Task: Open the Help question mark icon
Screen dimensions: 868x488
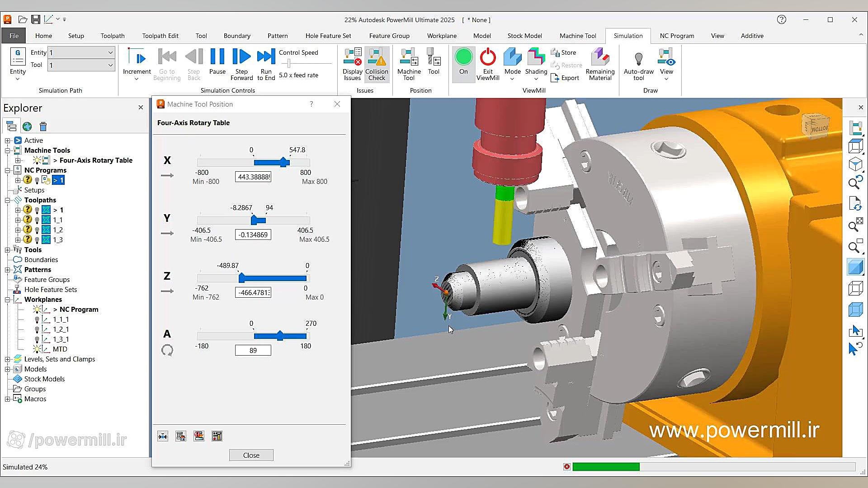Action: (781, 19)
